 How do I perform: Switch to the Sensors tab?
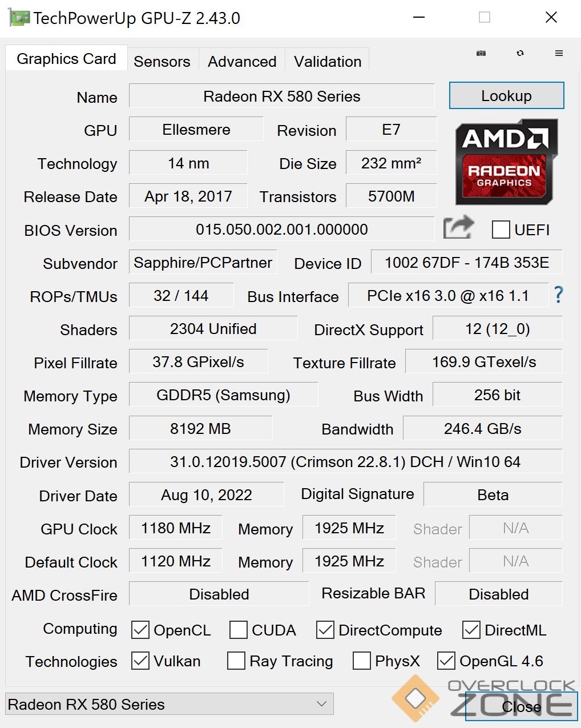click(x=162, y=61)
